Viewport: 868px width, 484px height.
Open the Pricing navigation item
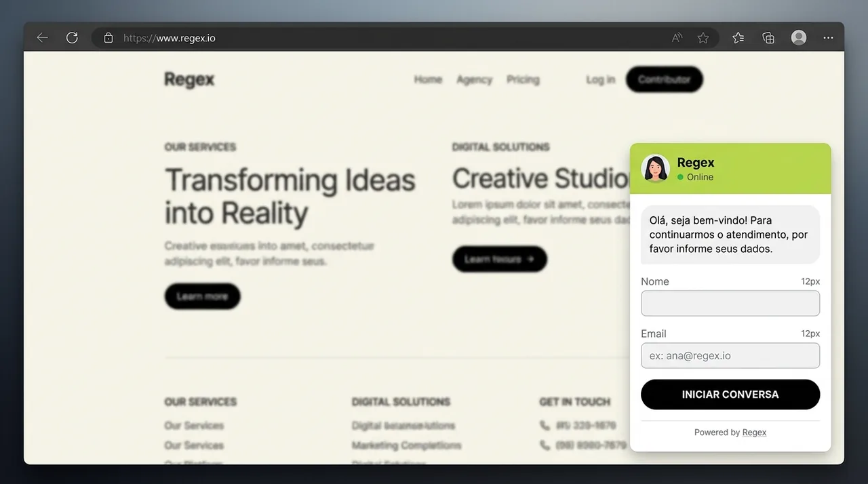[x=523, y=79]
